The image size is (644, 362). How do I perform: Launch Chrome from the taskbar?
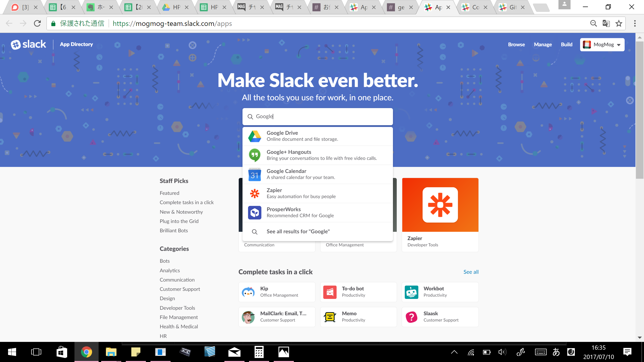click(87, 352)
